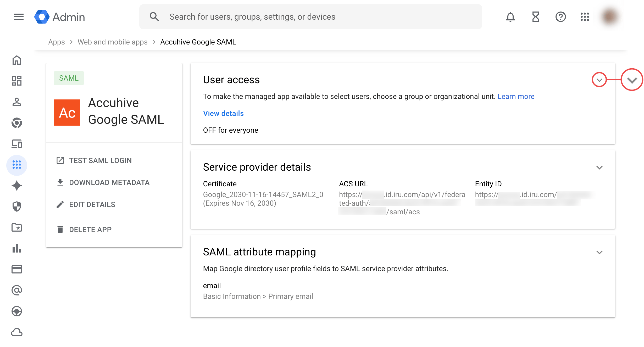Open Chrome browser icon in sidebar
The image size is (644, 347).
tap(17, 123)
